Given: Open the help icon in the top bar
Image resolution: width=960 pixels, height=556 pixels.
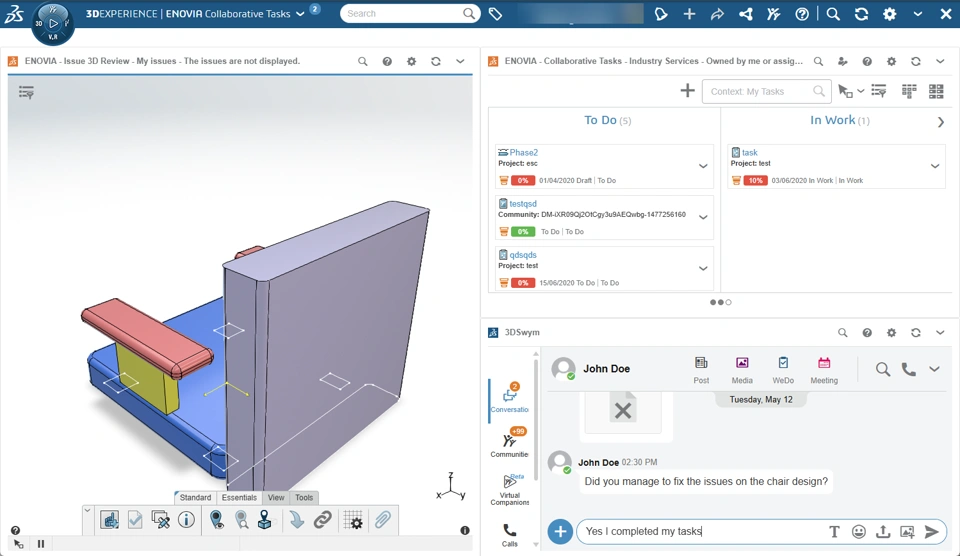Looking at the screenshot, I should click(x=802, y=13).
